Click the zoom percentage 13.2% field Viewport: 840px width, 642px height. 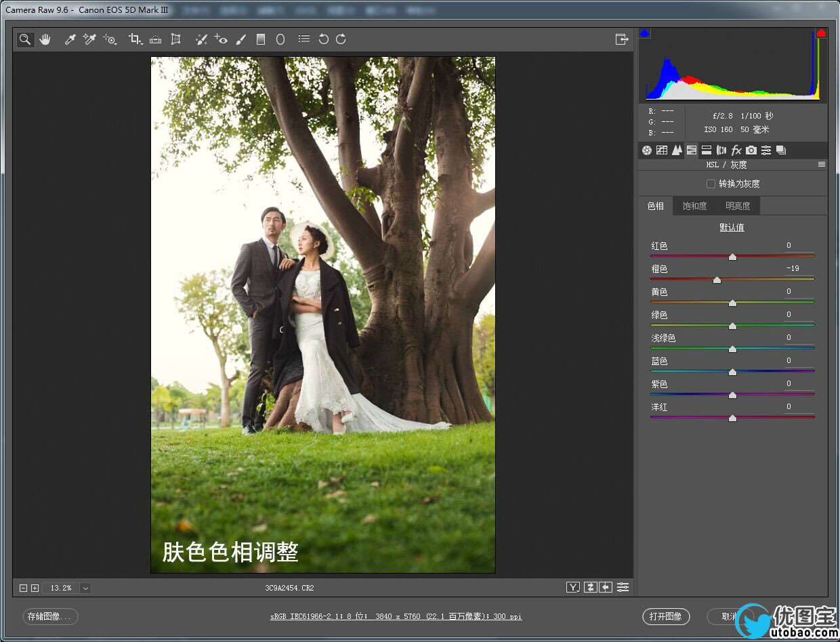coord(60,588)
